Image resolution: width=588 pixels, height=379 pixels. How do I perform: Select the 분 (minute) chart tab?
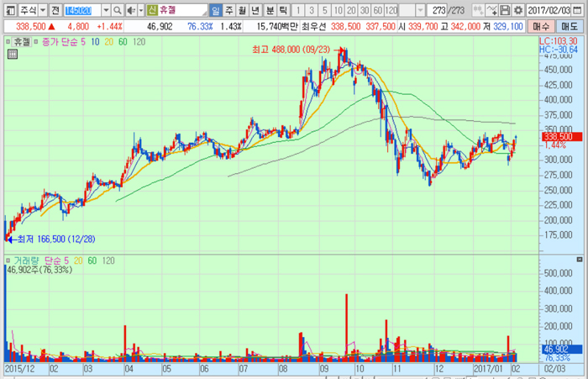point(270,11)
